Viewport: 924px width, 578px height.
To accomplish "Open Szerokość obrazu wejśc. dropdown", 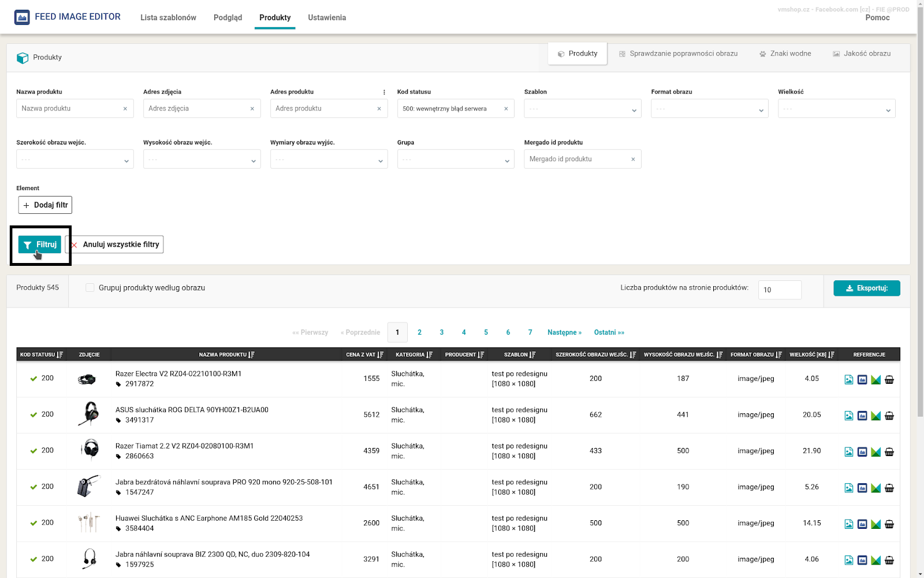I will pyautogui.click(x=75, y=160).
